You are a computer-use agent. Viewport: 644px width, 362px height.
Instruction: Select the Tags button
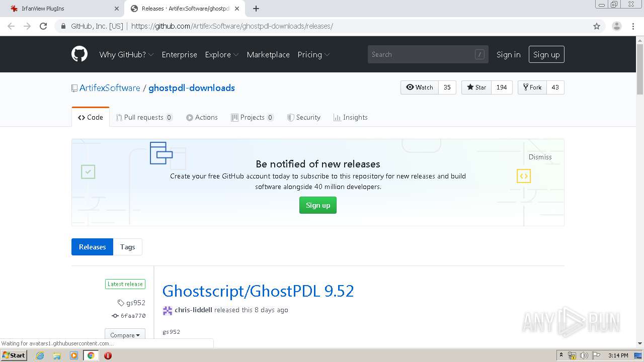click(x=128, y=247)
